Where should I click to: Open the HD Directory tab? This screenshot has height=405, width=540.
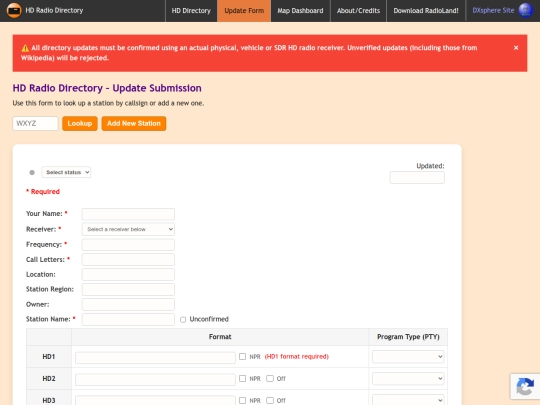[191, 11]
